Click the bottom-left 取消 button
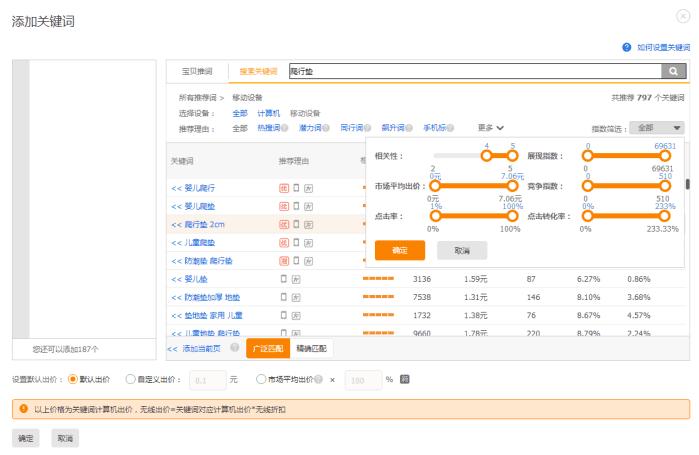699x455 pixels. [65, 438]
